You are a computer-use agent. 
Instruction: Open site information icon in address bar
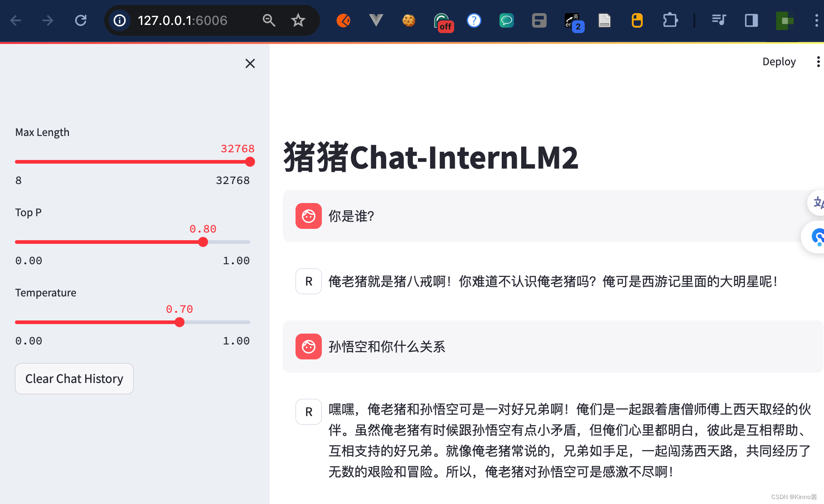point(120,20)
